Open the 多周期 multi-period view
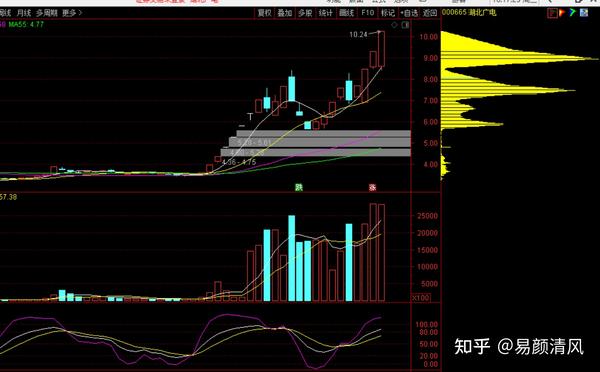 coord(47,13)
